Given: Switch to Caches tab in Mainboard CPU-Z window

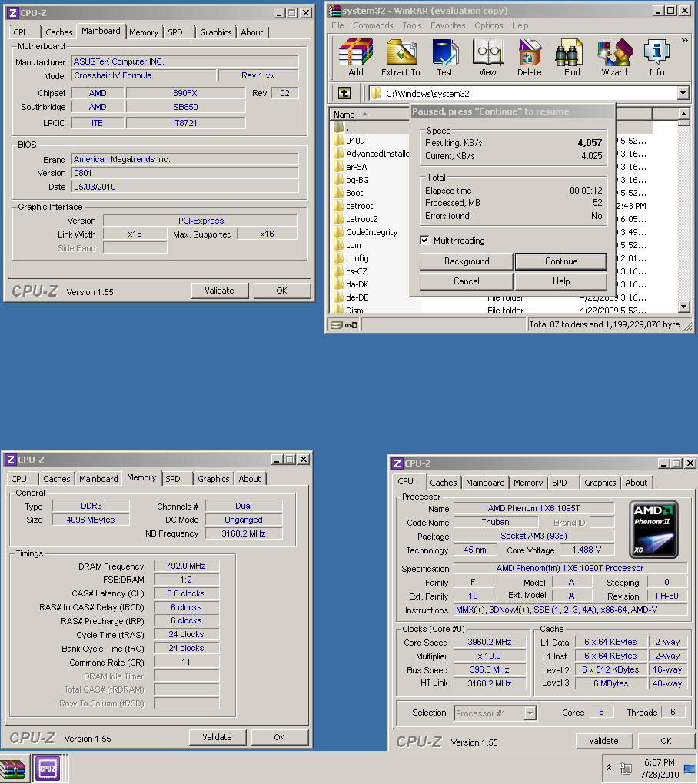Looking at the screenshot, I should pyautogui.click(x=59, y=32).
